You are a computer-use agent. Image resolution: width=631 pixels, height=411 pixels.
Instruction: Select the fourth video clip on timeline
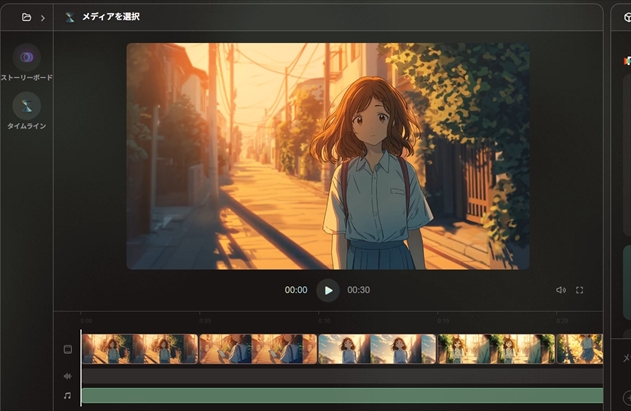coord(496,349)
